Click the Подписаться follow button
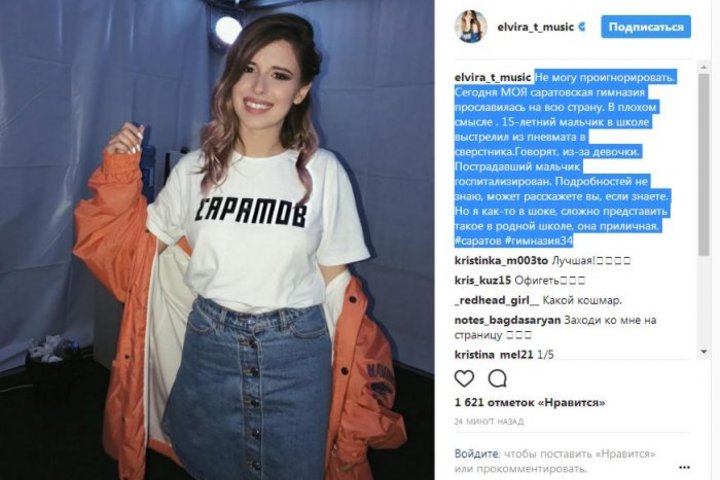This screenshot has height=480, width=720. pyautogui.click(x=646, y=27)
